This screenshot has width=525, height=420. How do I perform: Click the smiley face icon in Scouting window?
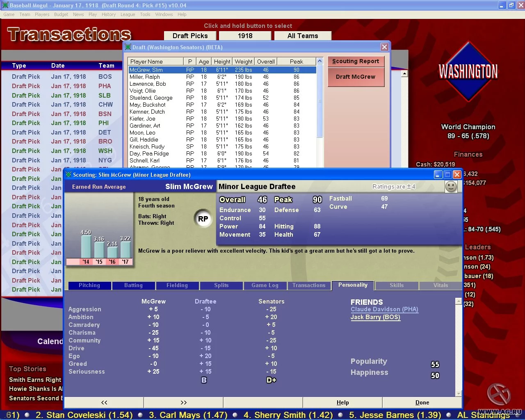pyautogui.click(x=451, y=187)
